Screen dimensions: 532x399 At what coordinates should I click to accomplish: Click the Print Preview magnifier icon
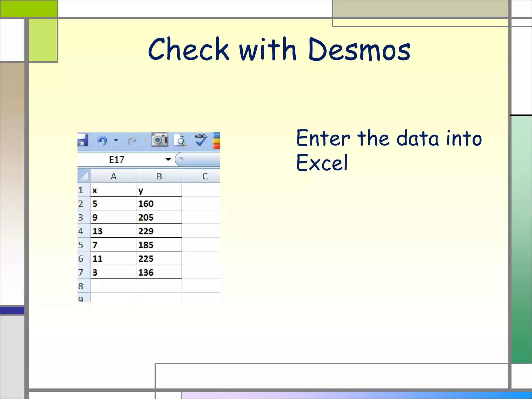180,140
